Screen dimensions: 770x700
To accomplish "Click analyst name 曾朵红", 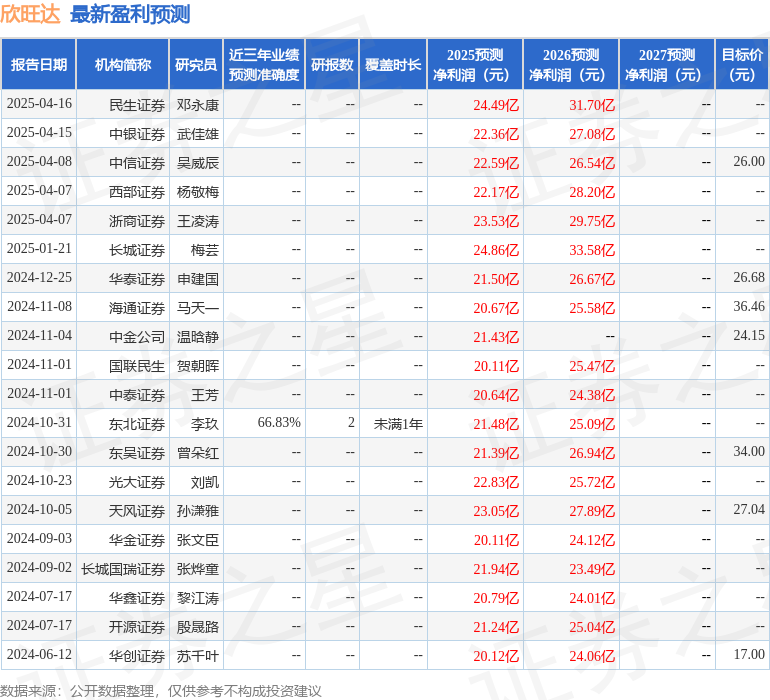I will pyautogui.click(x=197, y=453).
